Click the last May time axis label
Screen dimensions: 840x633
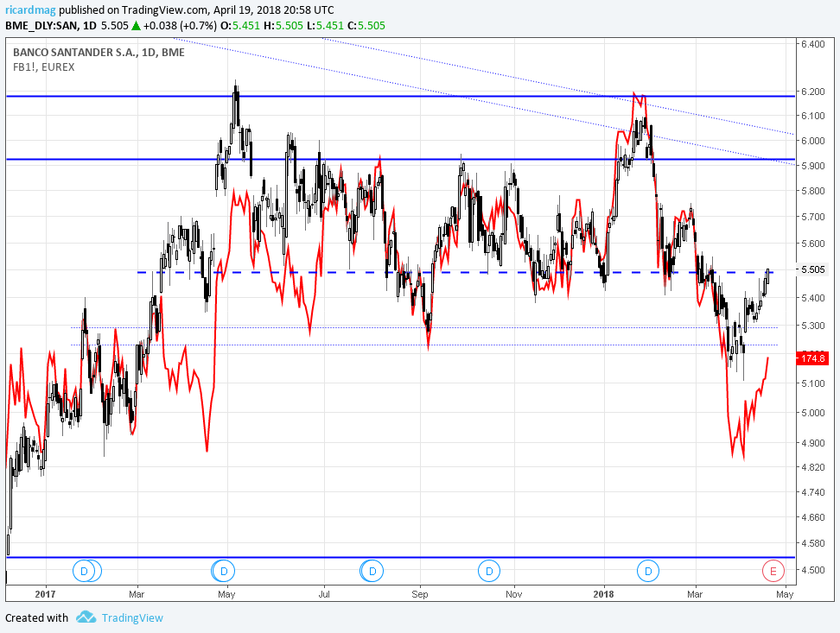click(785, 594)
